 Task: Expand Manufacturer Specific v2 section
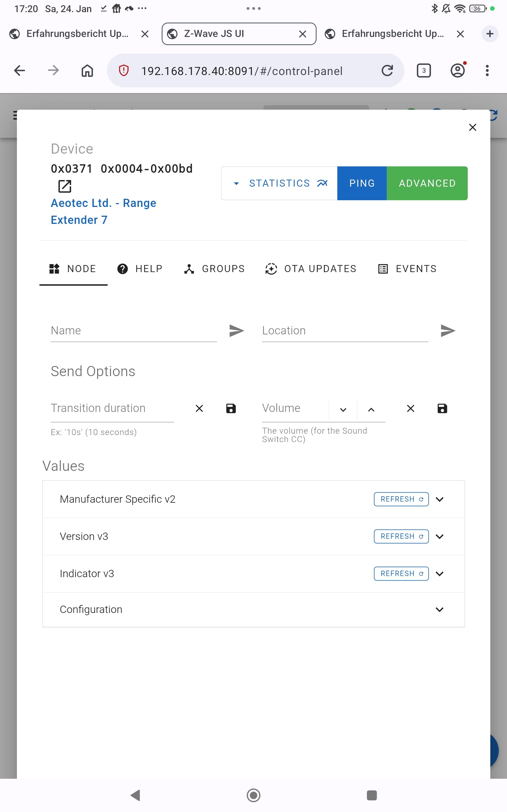click(x=439, y=499)
